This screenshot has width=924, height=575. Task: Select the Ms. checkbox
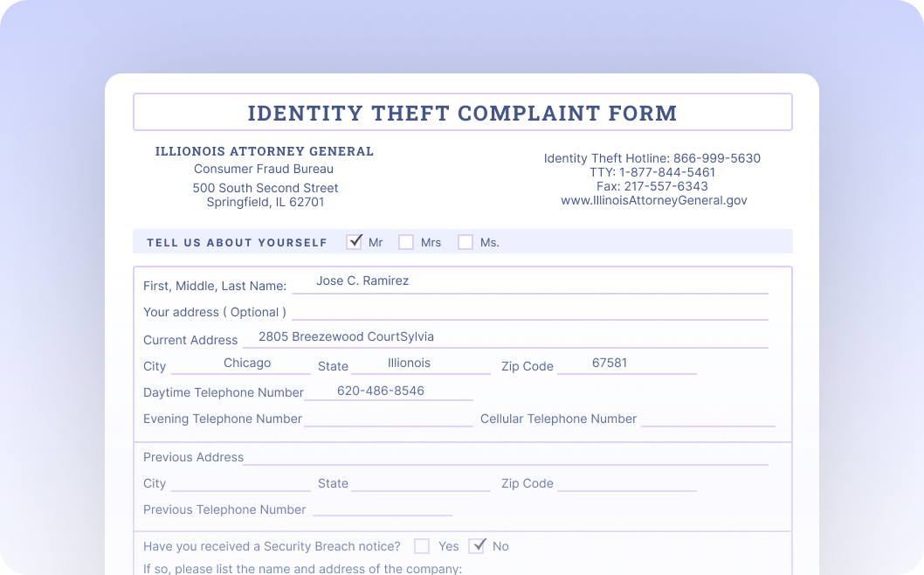coord(465,242)
